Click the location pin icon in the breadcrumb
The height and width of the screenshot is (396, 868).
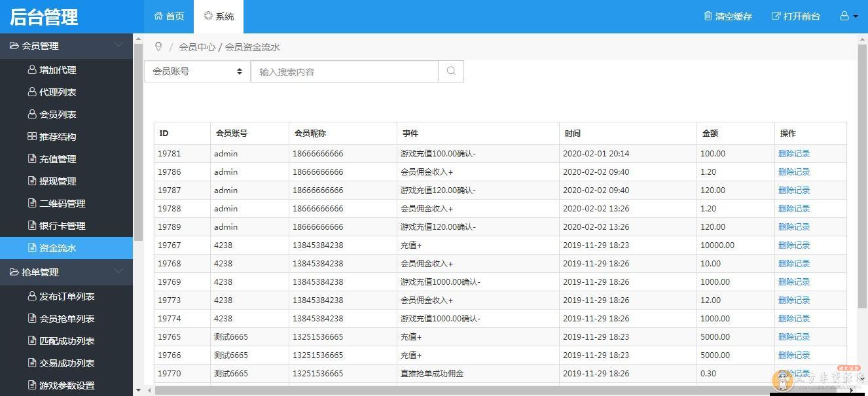coord(158,46)
